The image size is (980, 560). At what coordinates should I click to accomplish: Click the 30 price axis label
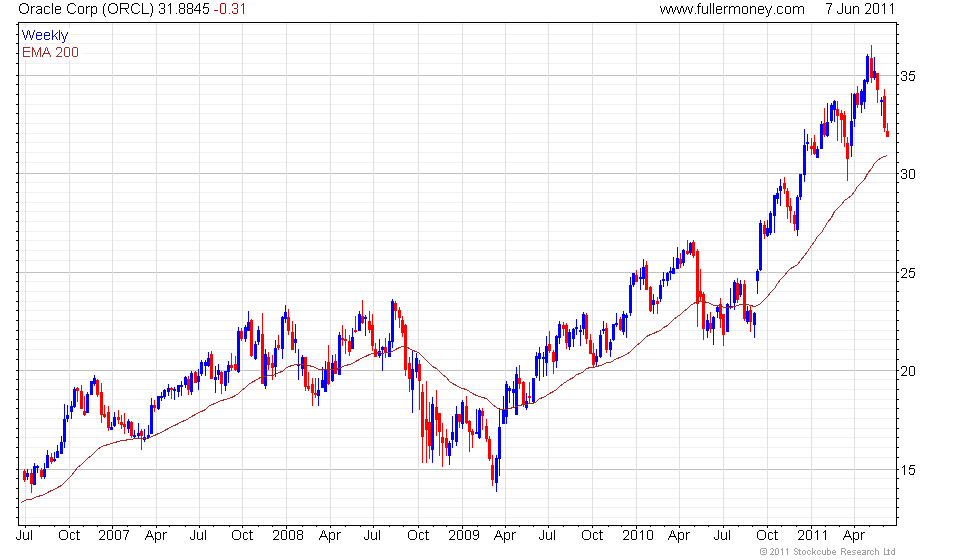click(908, 174)
